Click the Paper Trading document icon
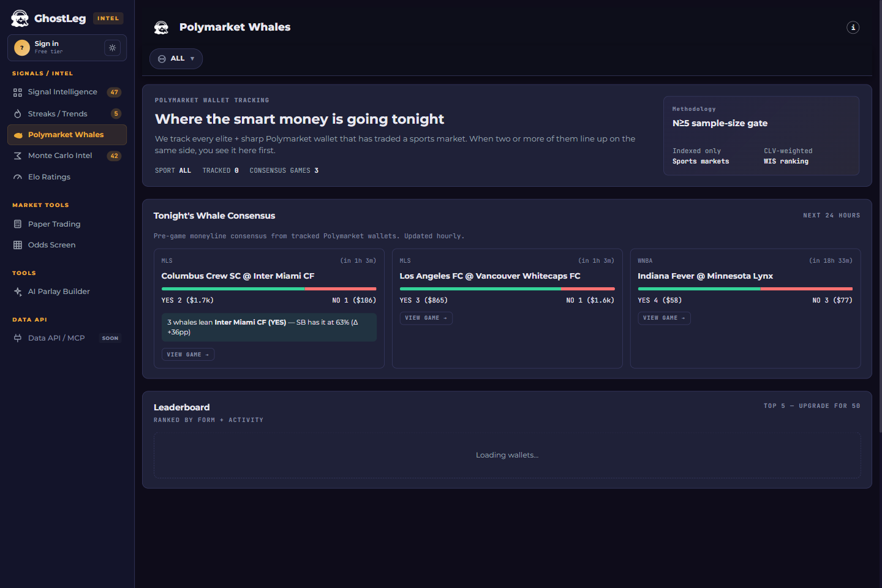 coord(18,224)
